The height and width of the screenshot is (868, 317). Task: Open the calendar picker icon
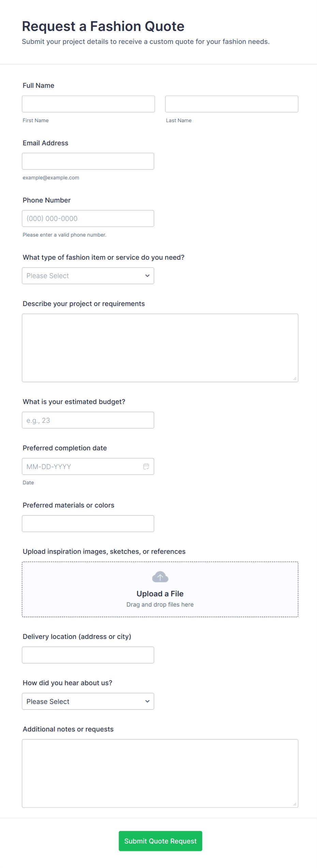pos(146,466)
